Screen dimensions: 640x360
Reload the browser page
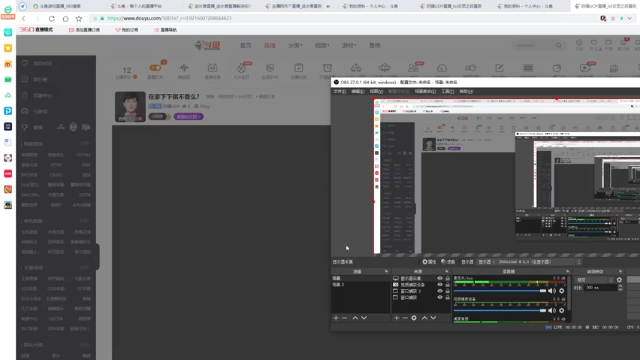[x=51, y=18]
